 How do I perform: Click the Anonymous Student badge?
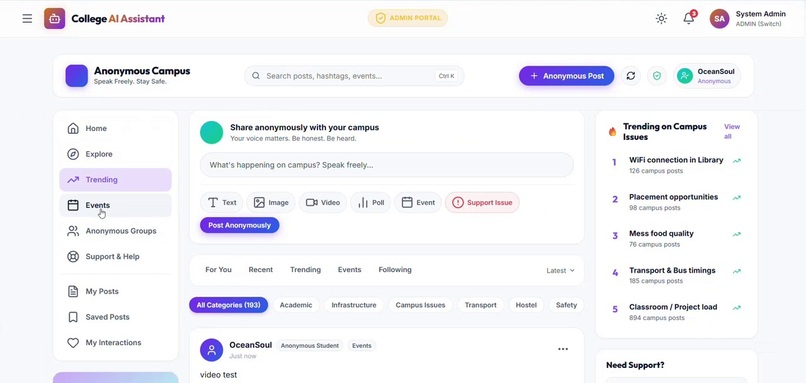(310, 345)
